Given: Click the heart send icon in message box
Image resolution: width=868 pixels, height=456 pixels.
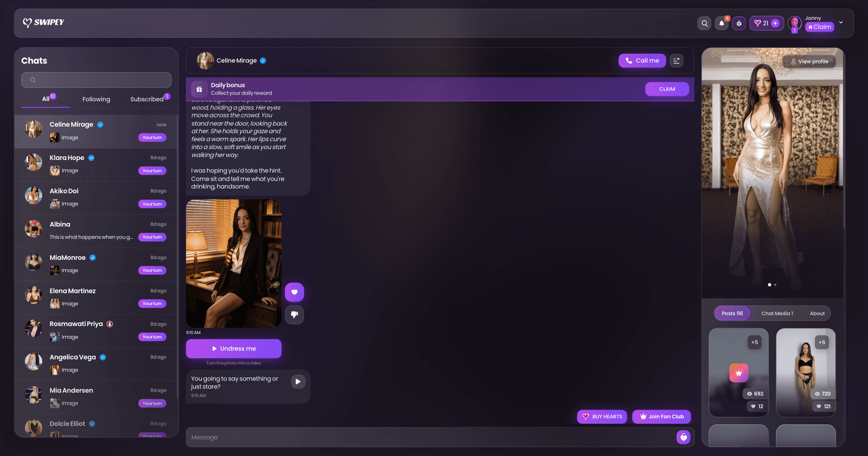Looking at the screenshot, I should pyautogui.click(x=683, y=437).
